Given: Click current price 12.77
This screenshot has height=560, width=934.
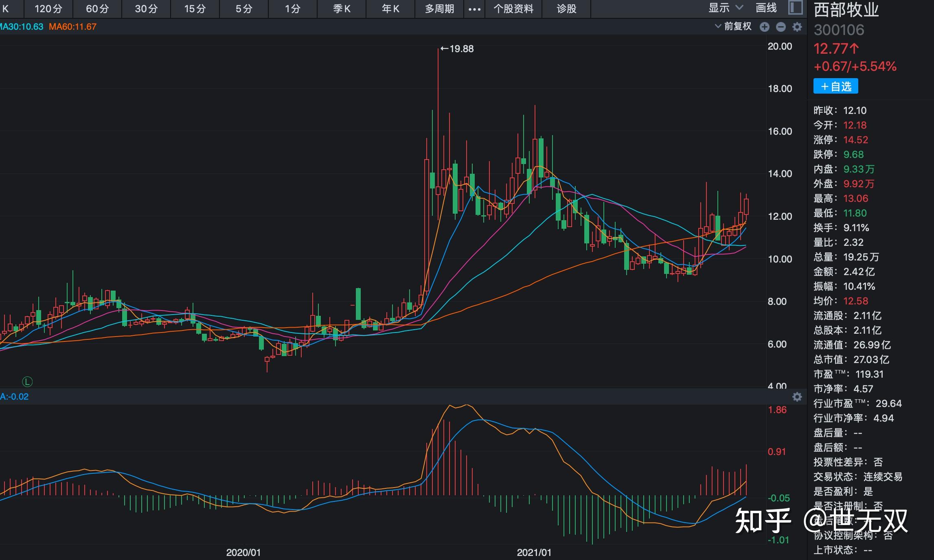Looking at the screenshot, I should [836, 49].
